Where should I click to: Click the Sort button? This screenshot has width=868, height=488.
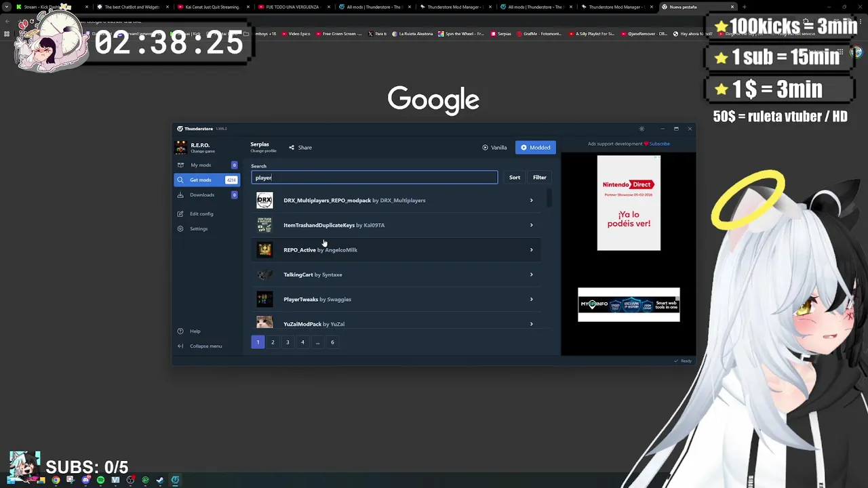[515, 178]
